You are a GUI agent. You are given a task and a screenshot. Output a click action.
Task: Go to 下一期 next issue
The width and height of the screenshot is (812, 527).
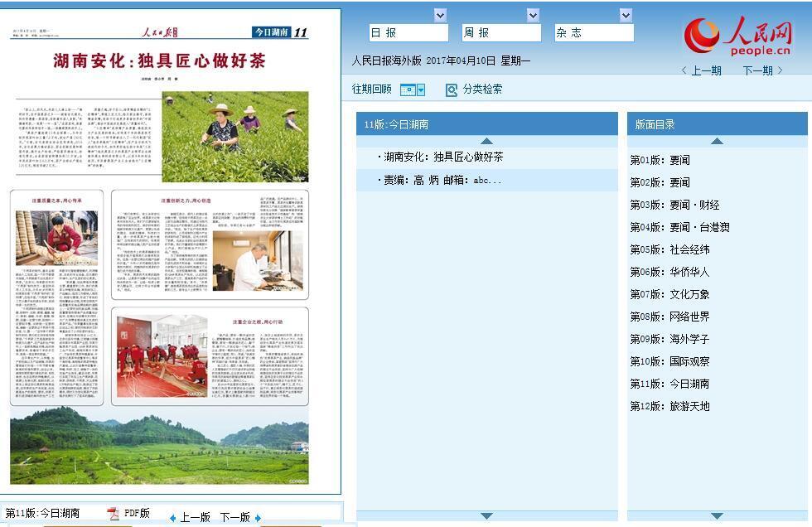tap(762, 70)
